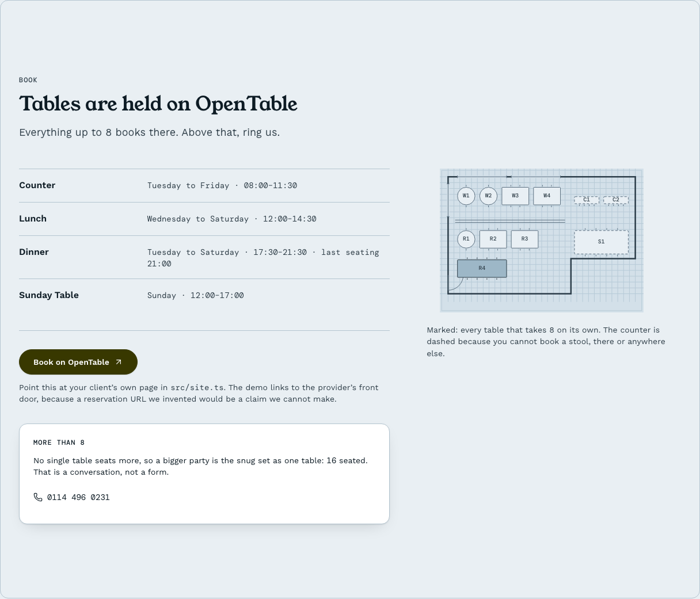This screenshot has height=599, width=700.
Task: Click the Book on OpenTable button
Action: click(78, 362)
